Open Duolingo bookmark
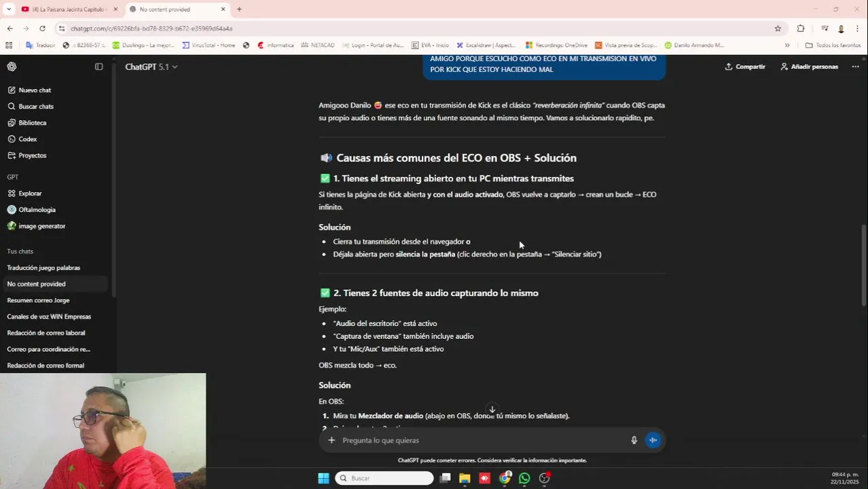 tap(144, 45)
